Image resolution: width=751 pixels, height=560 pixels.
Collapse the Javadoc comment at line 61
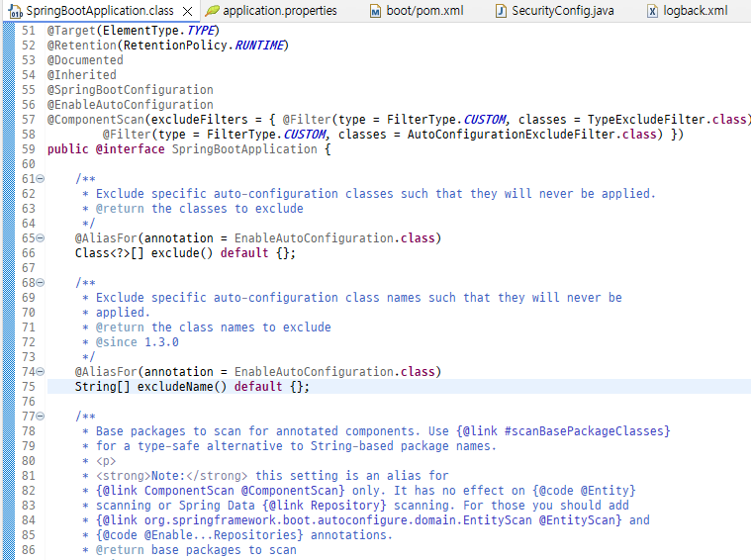(41, 179)
